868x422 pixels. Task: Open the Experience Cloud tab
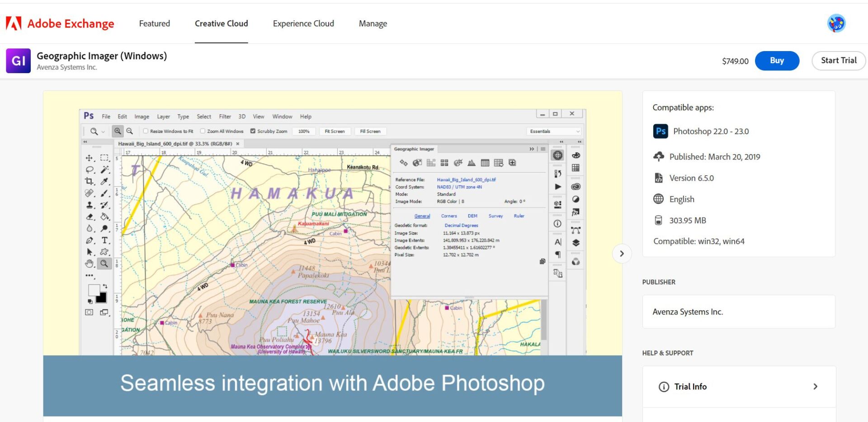pyautogui.click(x=303, y=23)
